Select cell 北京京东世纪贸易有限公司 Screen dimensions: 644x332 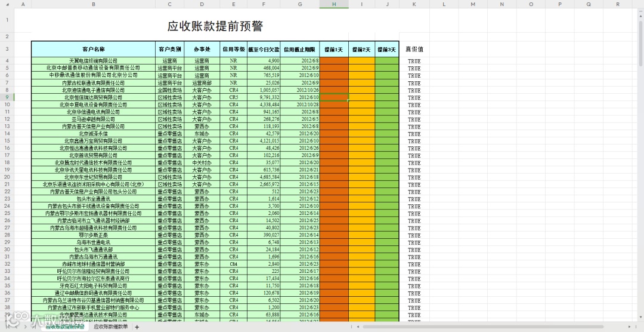pyautogui.click(x=93, y=177)
